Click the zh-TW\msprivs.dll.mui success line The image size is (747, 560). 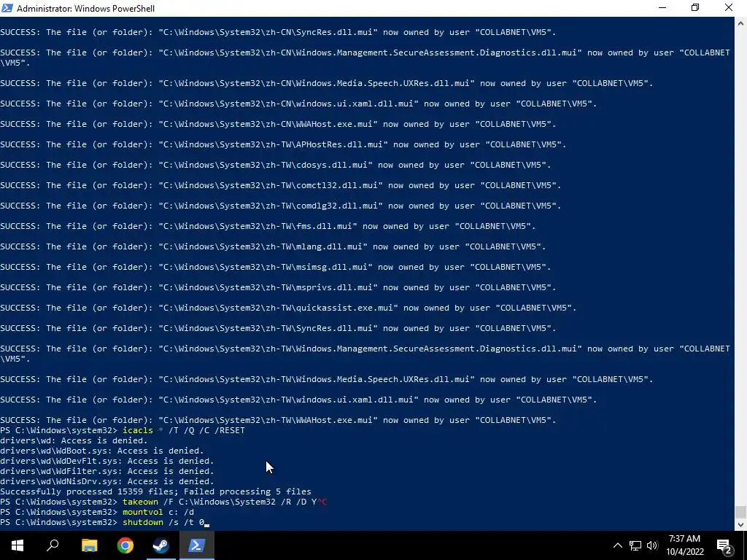(278, 287)
